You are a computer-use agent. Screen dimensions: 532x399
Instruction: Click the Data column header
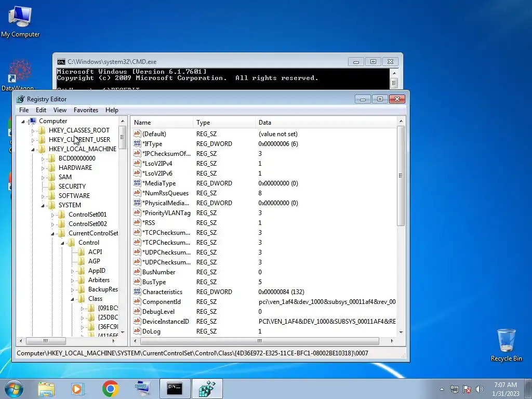coord(326,123)
